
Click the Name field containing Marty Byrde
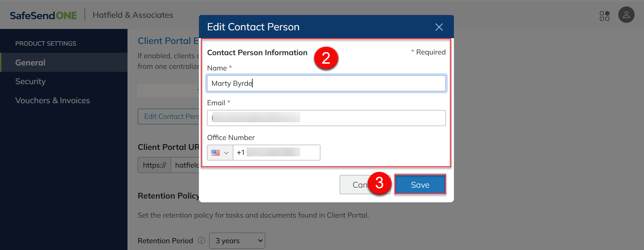(326, 83)
